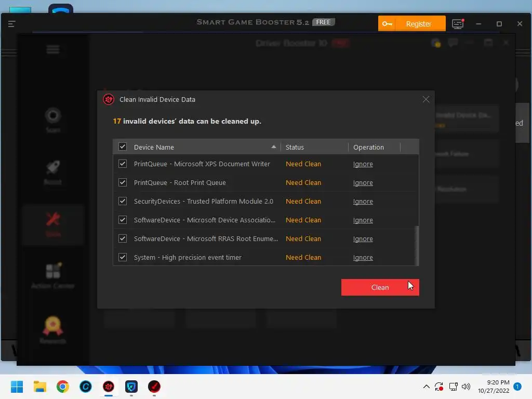Select System - High precision event timer text
The height and width of the screenshot is (399, 532).
[x=188, y=257]
